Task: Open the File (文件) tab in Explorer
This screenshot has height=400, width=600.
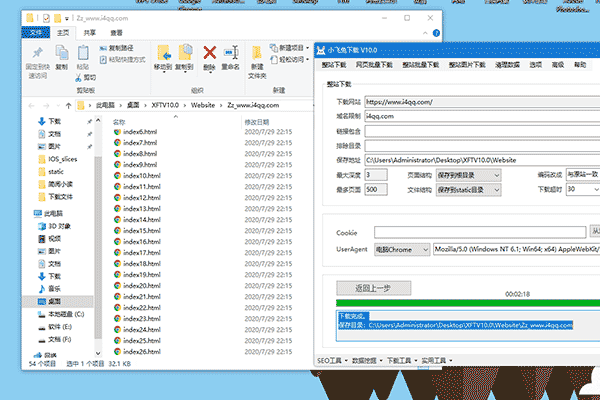Action: 36,33
